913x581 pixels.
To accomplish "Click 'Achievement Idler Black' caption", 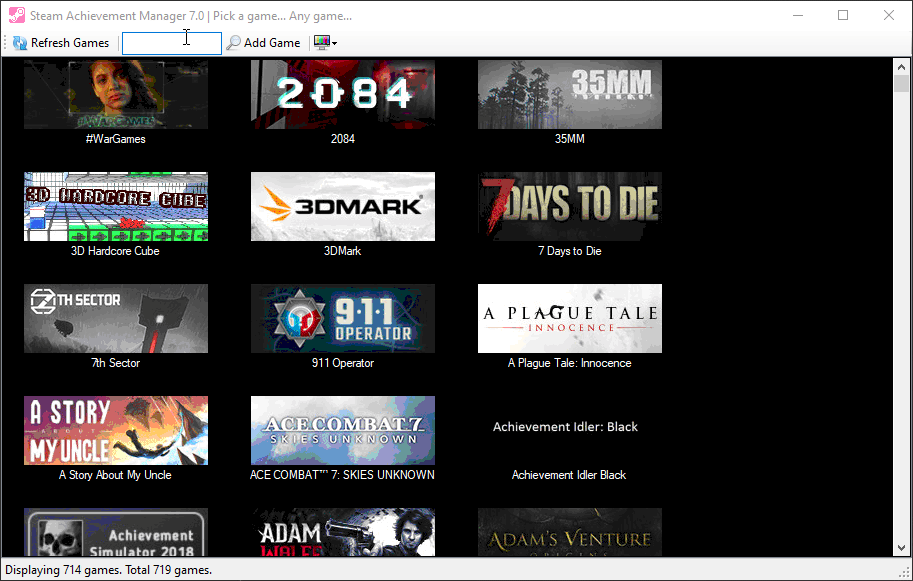I will [569, 475].
